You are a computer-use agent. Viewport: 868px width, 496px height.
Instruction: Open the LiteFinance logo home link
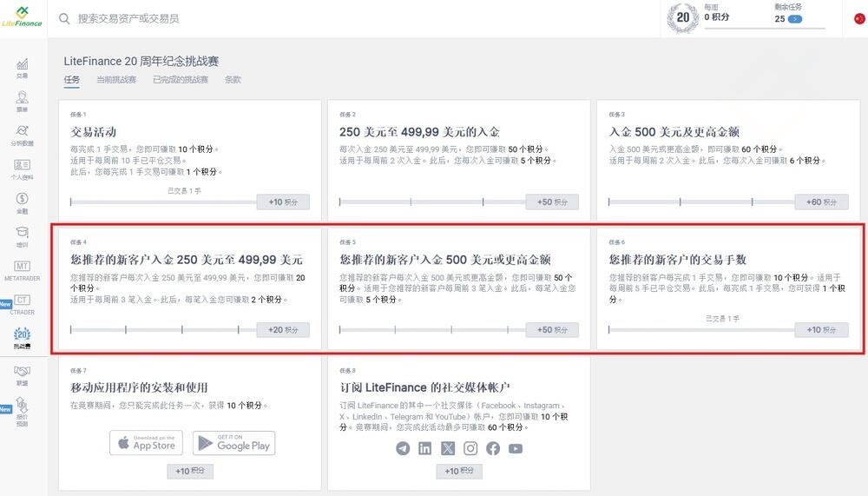(x=23, y=17)
